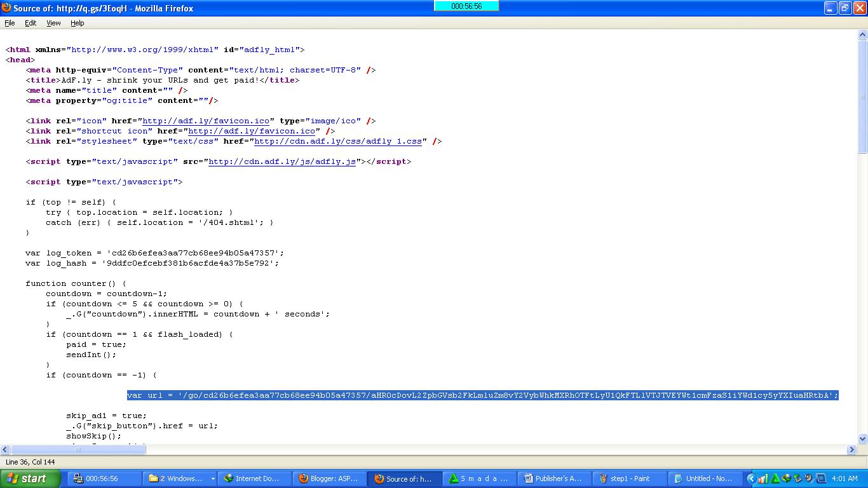Click the "if (top != self)" line
This screenshot has width=868, height=488.
coord(71,202)
